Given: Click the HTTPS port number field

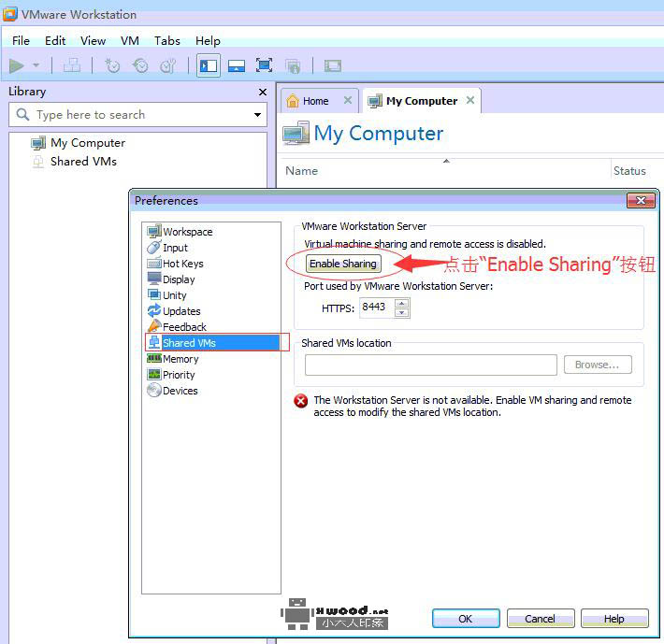Looking at the screenshot, I should pyautogui.click(x=377, y=308).
